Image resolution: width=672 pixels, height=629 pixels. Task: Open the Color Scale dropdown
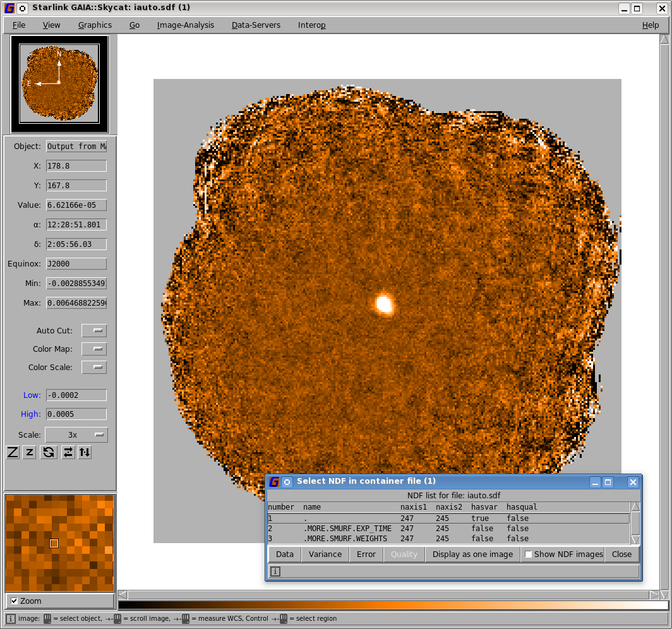point(94,368)
